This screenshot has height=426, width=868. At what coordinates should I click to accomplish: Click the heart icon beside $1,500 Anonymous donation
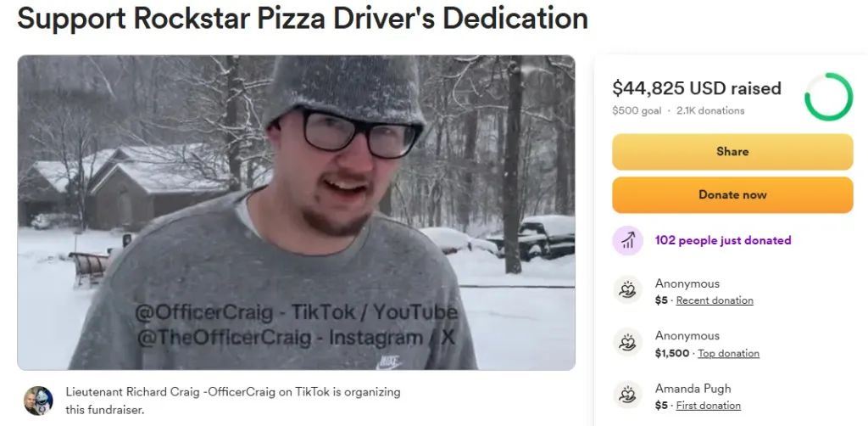[628, 342]
